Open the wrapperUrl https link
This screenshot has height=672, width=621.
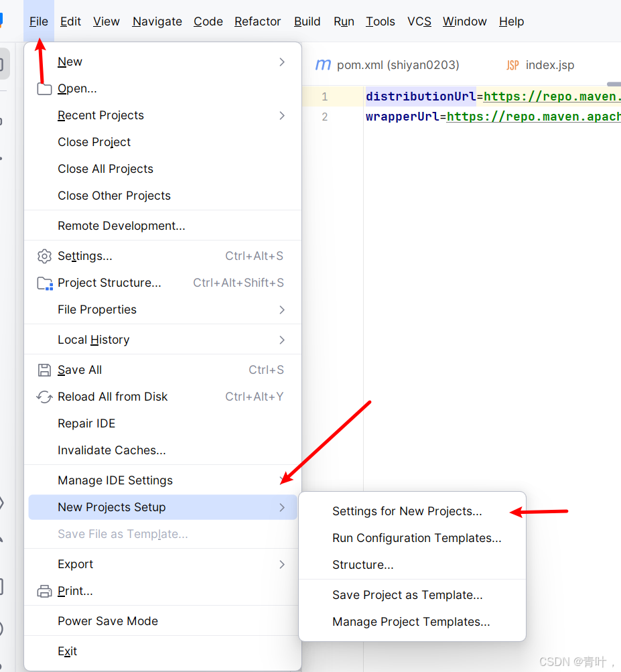click(x=533, y=117)
